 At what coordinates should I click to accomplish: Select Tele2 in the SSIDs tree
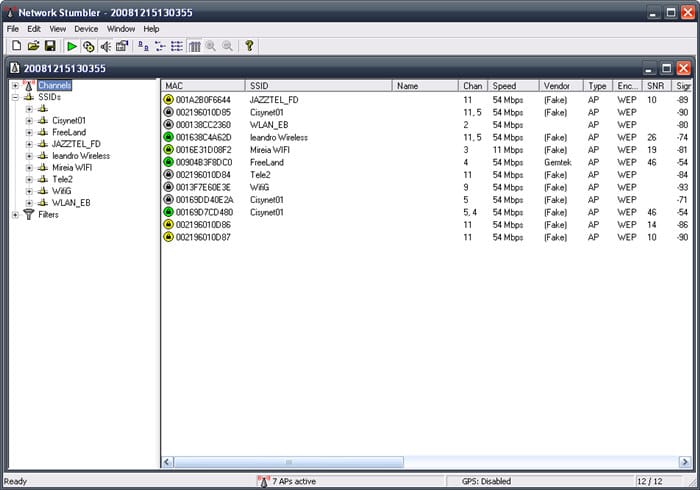62,179
